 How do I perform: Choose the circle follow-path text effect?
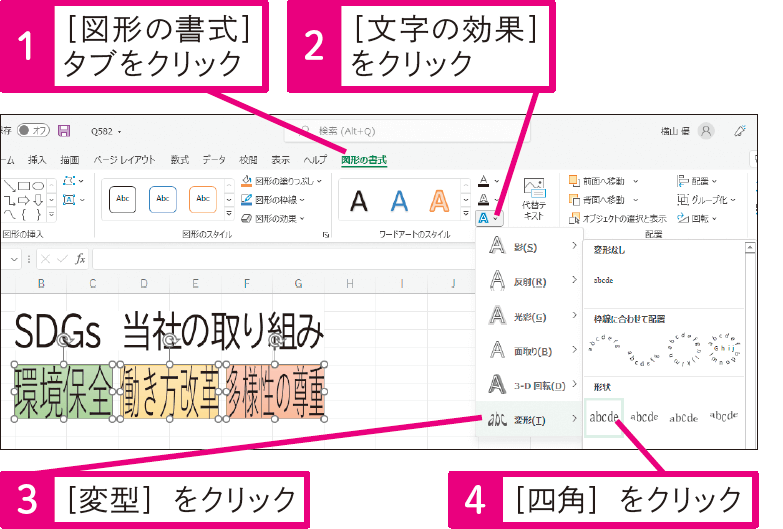(x=684, y=348)
